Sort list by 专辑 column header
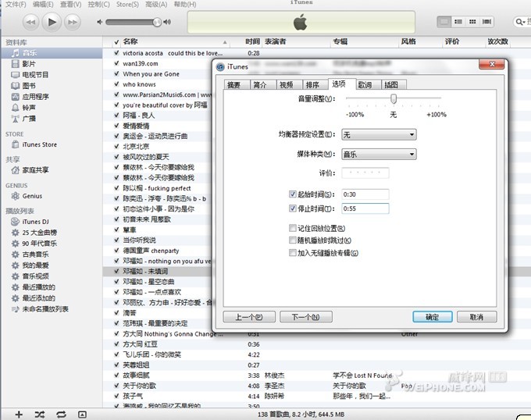This screenshot has width=531, height=420. [340, 41]
